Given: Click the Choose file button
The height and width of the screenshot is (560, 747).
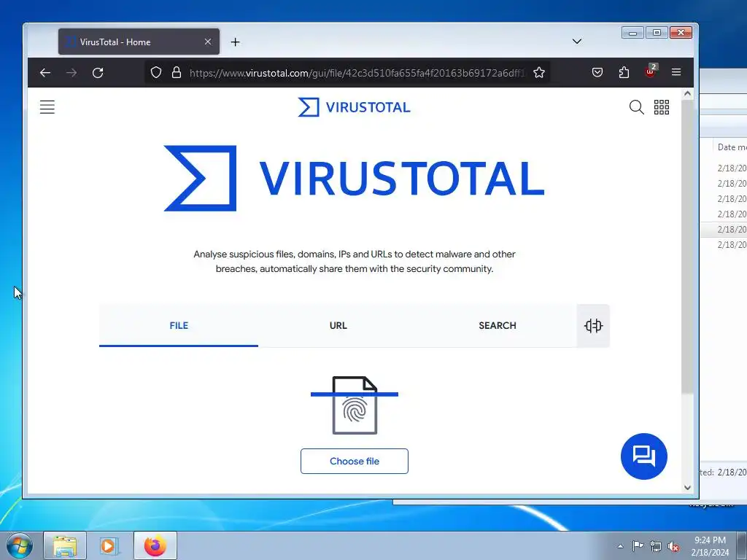Looking at the screenshot, I should tap(355, 461).
